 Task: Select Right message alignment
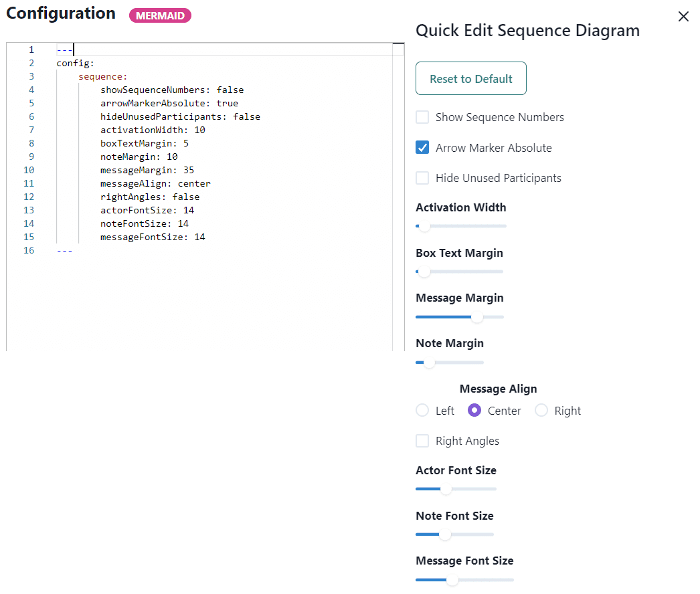click(541, 410)
